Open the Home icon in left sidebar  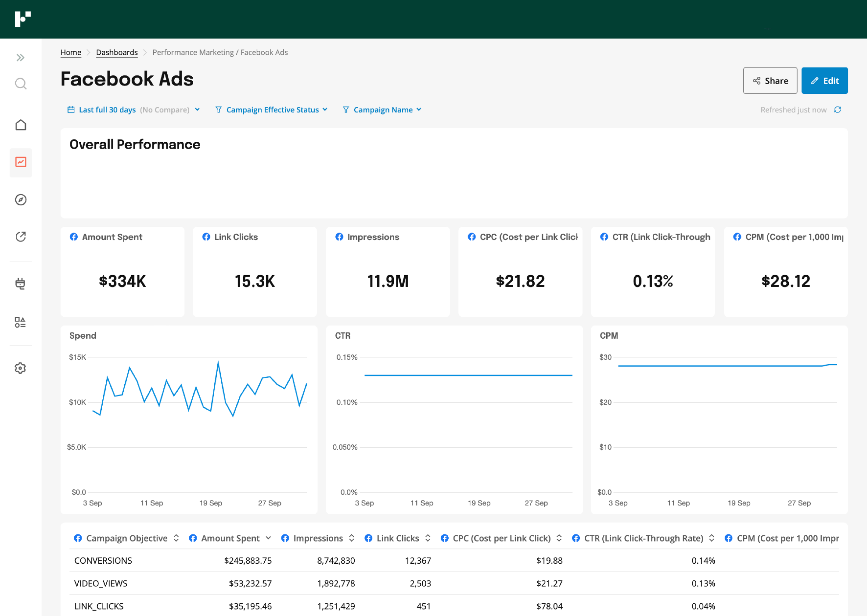21,125
